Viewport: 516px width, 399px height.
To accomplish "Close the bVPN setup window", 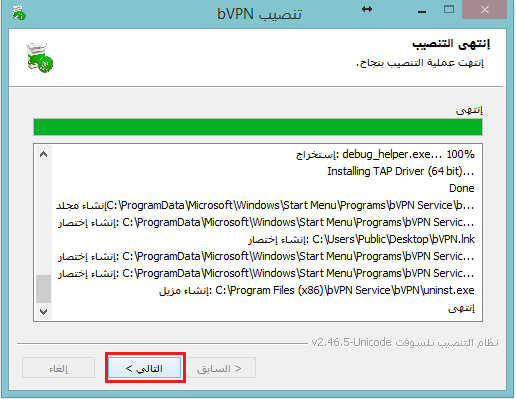I will (484, 10).
